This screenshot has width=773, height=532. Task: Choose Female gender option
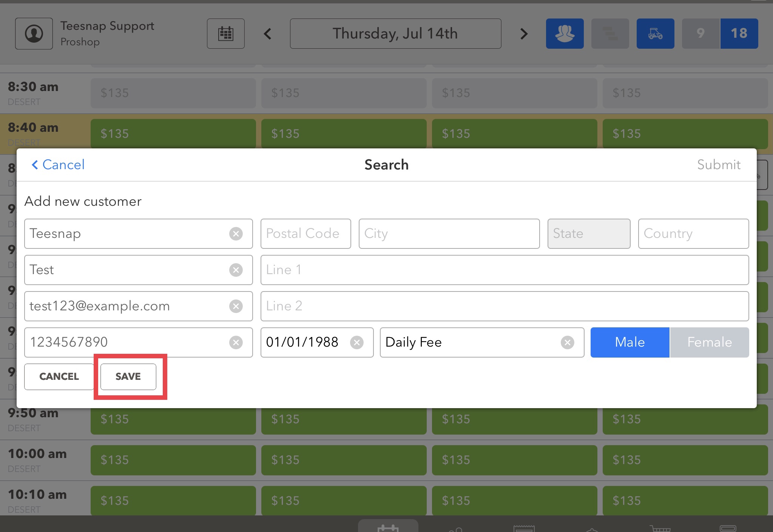pyautogui.click(x=710, y=342)
